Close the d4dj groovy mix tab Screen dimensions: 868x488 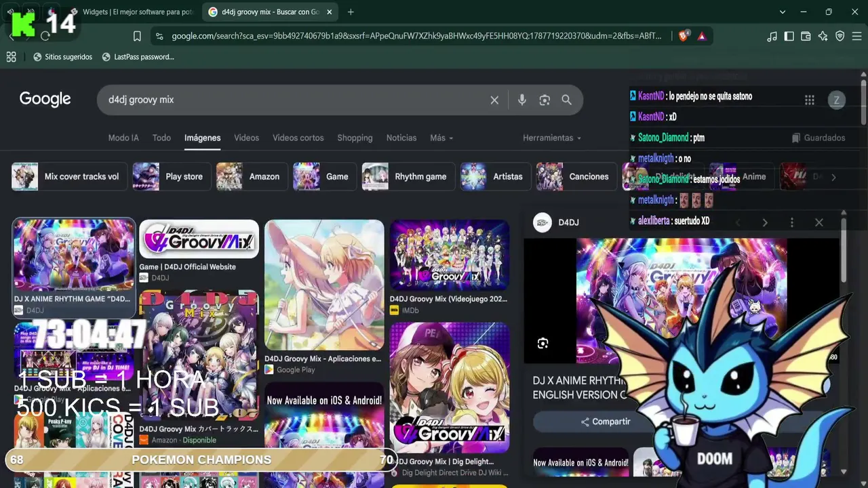tap(330, 12)
